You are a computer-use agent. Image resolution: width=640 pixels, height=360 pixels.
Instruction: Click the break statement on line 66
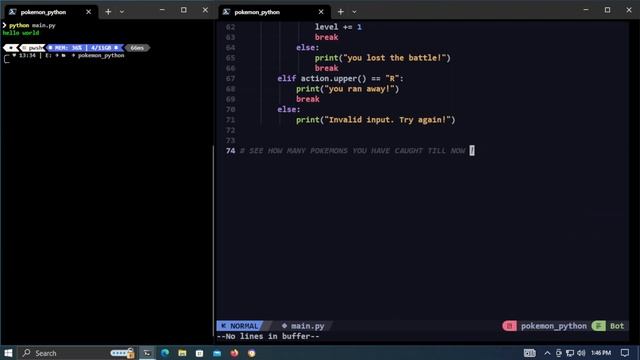[x=326, y=68]
